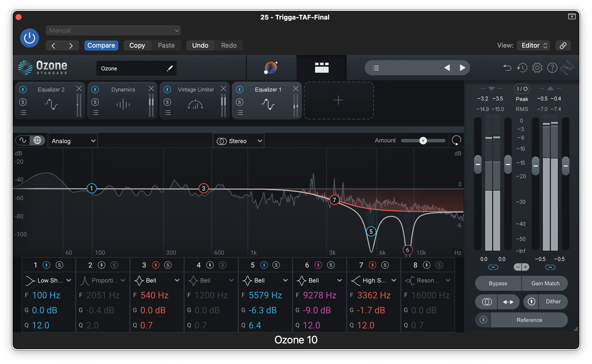
Task: Add a new module with plus slot
Action: (x=339, y=100)
